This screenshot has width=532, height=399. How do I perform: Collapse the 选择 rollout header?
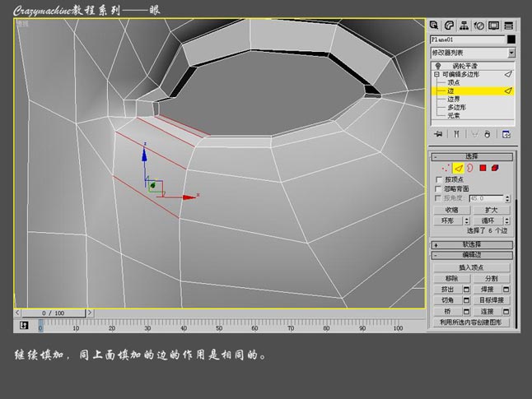pos(472,156)
